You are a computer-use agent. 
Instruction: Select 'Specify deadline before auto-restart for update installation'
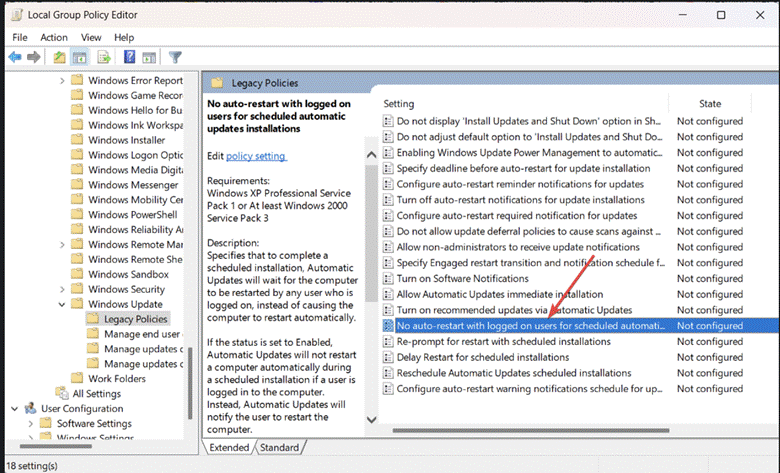(x=523, y=168)
